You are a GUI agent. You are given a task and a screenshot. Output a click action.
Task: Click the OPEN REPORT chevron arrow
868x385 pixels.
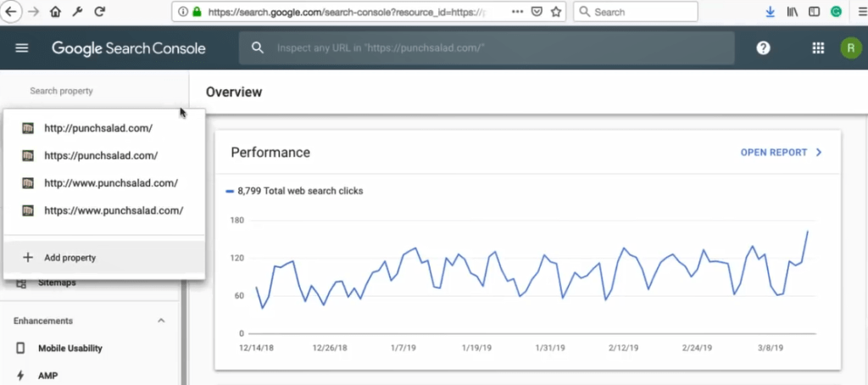point(820,153)
